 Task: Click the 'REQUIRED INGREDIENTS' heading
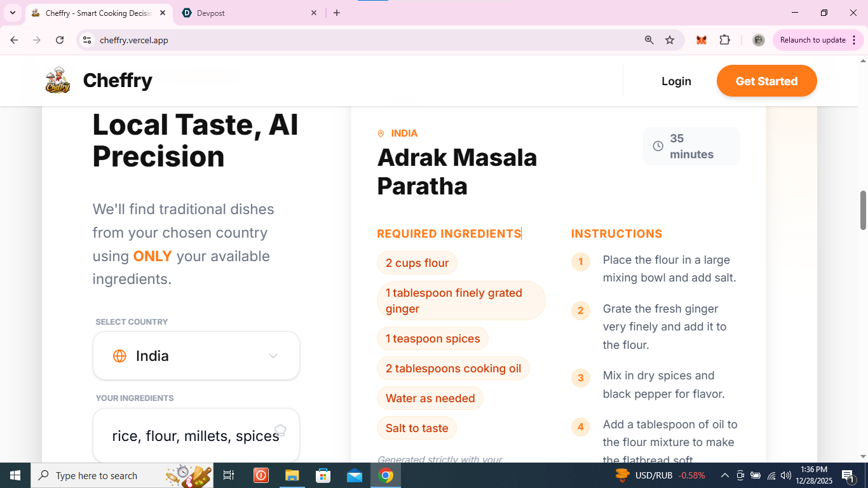[449, 234]
